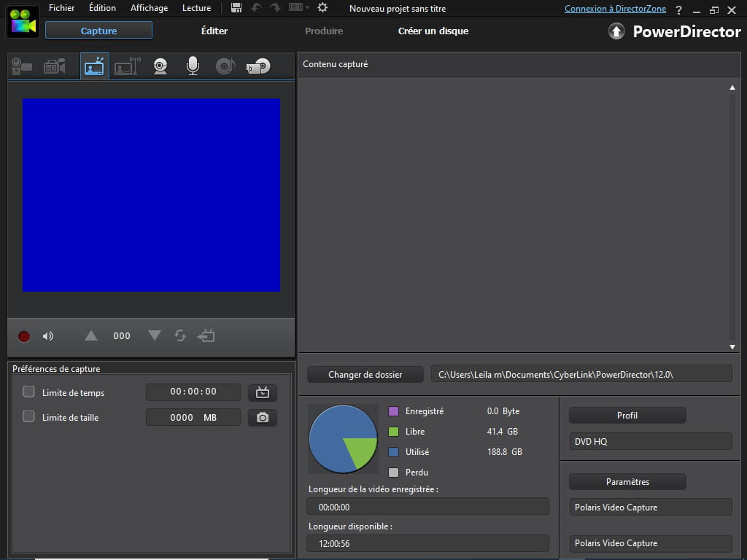
Task: Undo the last action
Action: click(256, 7)
